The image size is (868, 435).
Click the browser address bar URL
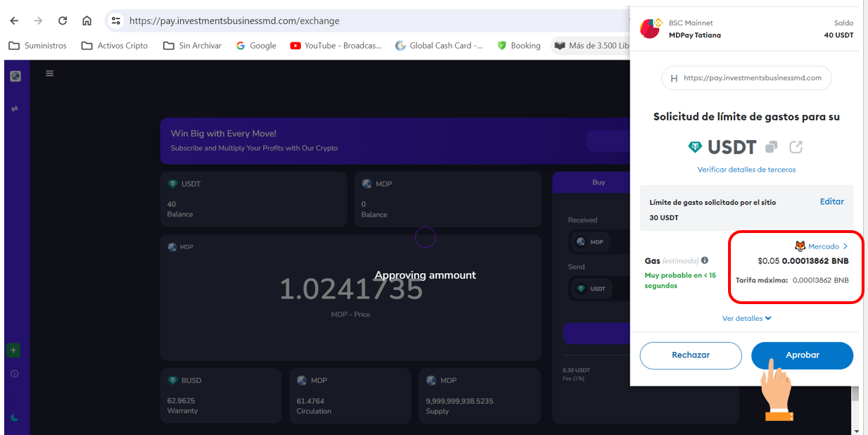click(234, 20)
